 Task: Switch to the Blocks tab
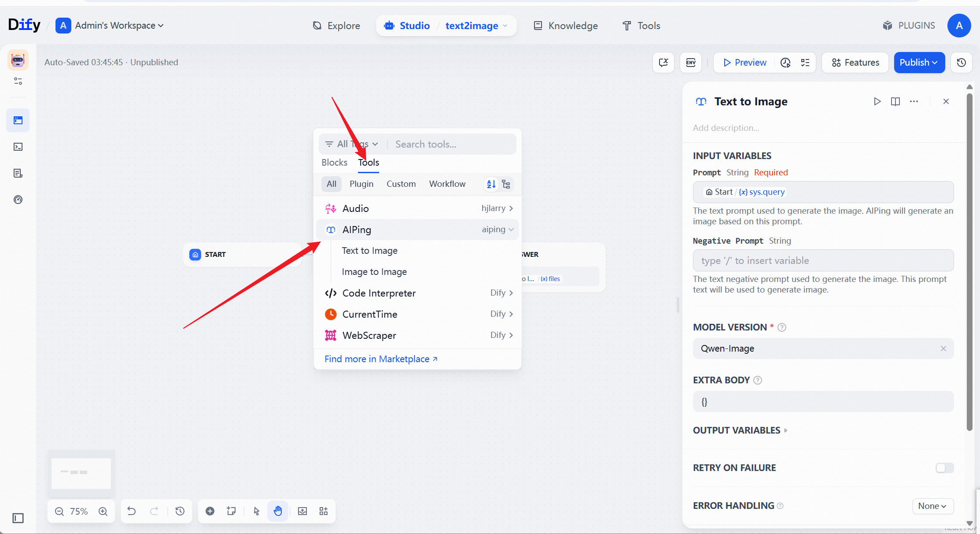pyautogui.click(x=334, y=163)
